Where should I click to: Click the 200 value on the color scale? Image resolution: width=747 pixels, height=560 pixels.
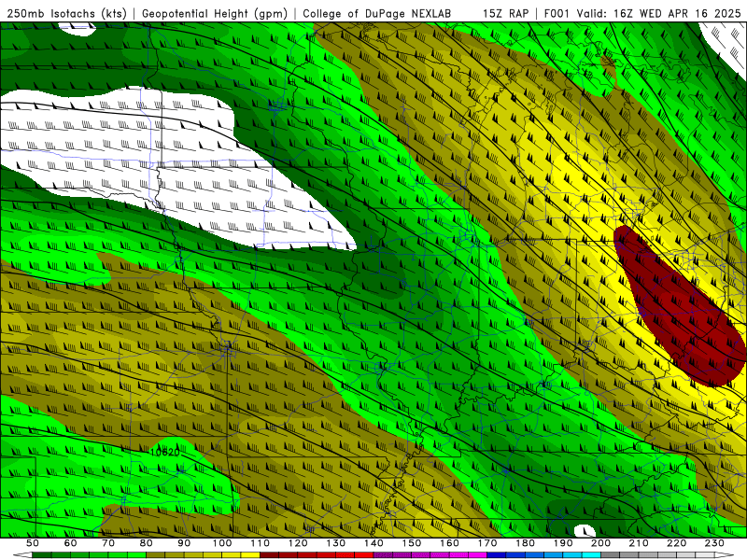(x=600, y=543)
